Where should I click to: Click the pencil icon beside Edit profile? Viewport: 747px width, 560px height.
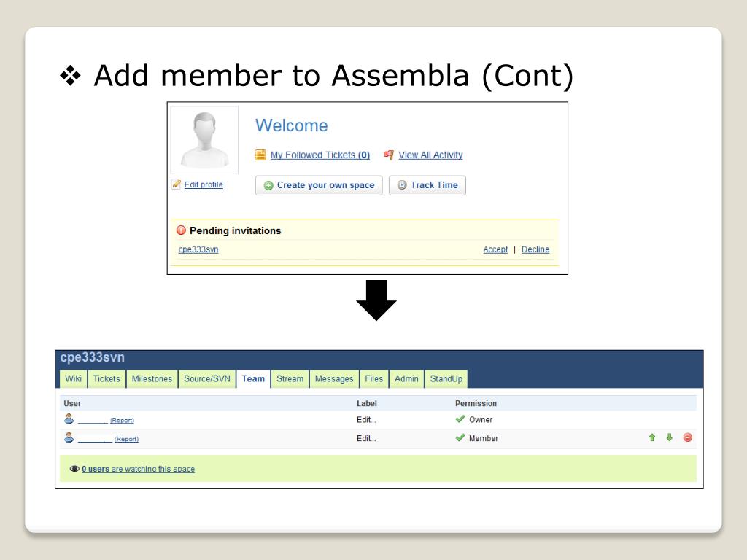177,184
